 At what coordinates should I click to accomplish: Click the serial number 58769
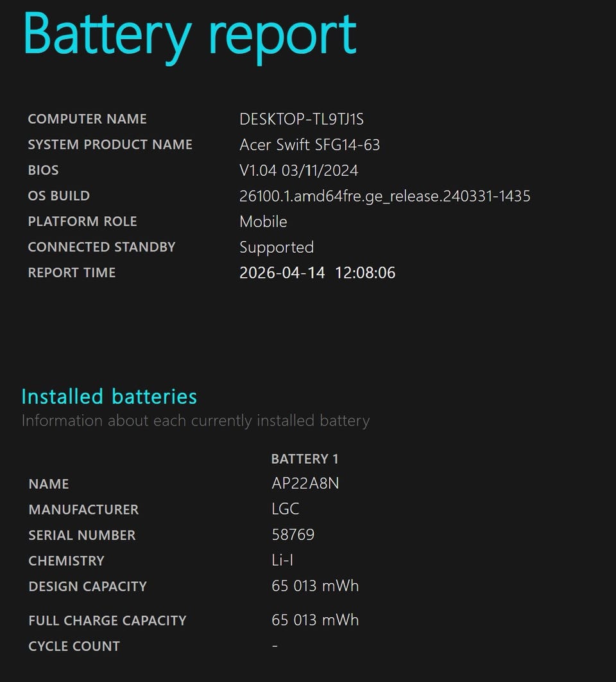293,535
